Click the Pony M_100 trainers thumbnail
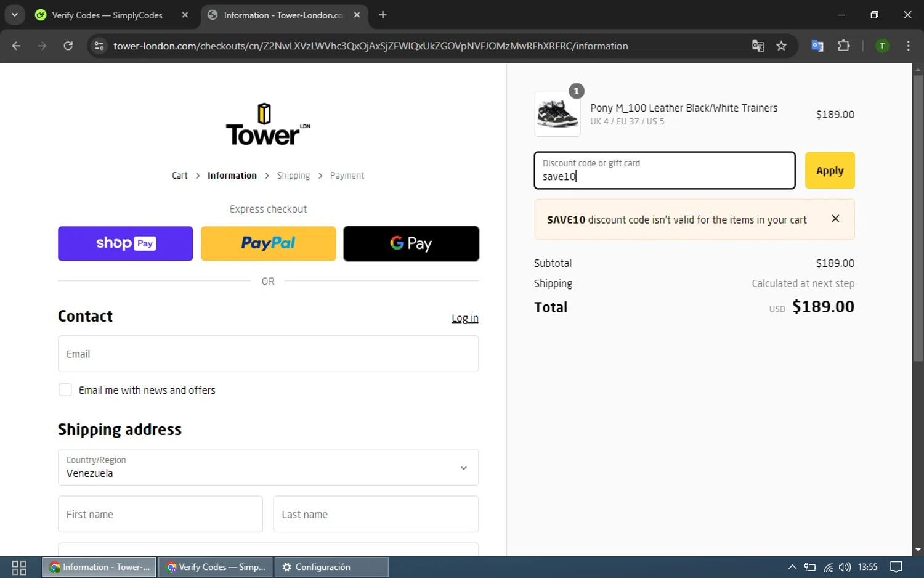This screenshot has height=578, width=924. tap(557, 114)
